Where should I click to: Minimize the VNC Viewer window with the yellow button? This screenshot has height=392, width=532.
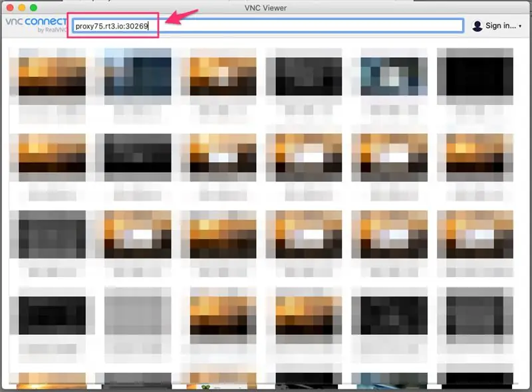pyautogui.click(x=22, y=7)
